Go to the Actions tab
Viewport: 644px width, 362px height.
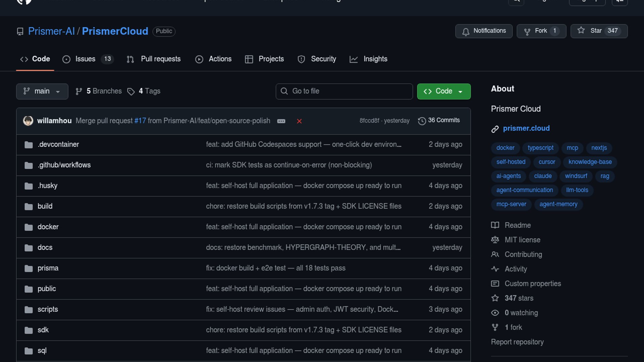point(214,59)
